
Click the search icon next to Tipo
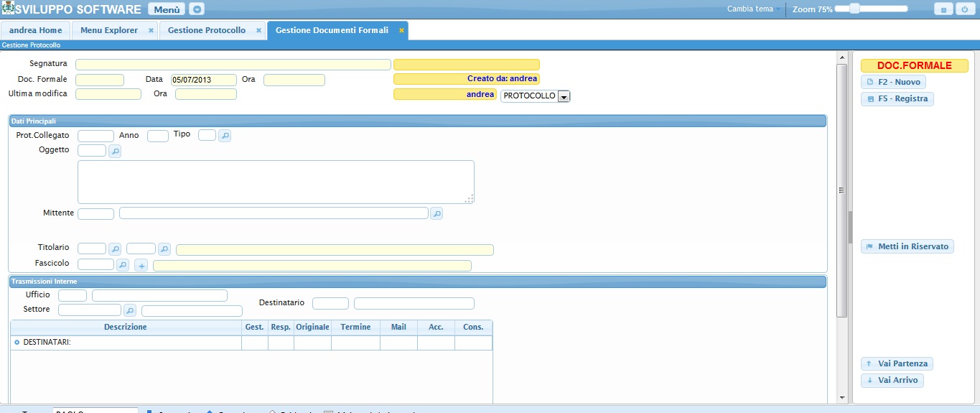225,136
